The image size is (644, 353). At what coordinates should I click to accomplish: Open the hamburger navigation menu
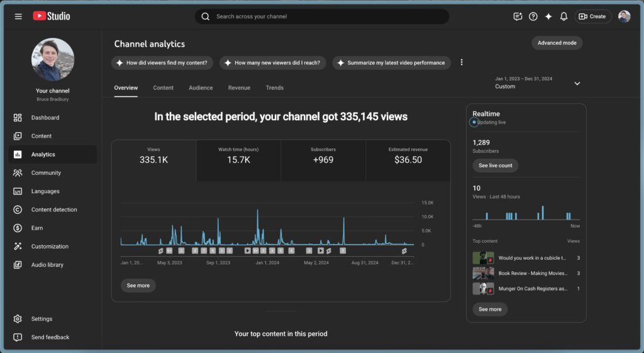point(18,16)
